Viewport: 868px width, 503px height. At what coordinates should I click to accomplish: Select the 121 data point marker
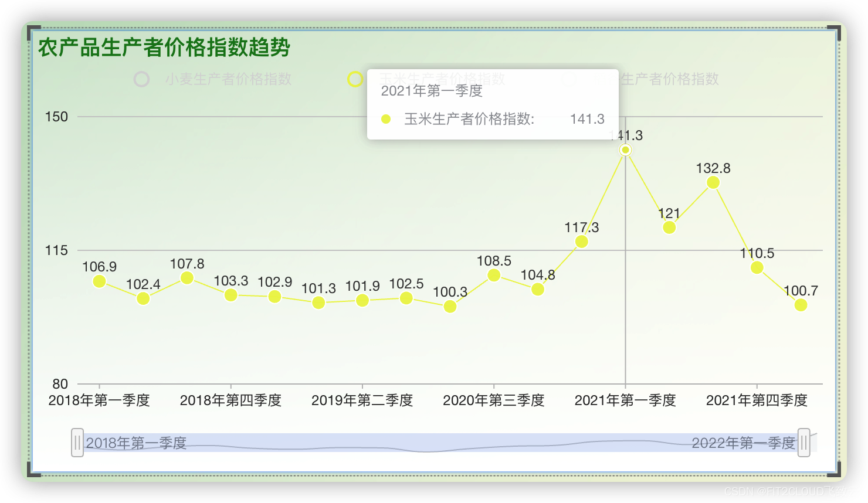point(669,227)
